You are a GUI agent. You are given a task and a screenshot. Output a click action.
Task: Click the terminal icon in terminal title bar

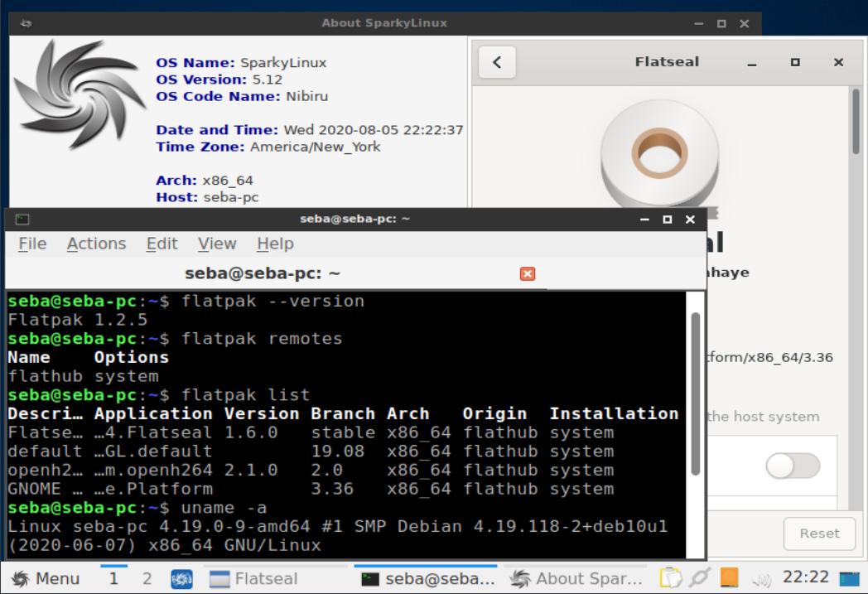pos(22,220)
